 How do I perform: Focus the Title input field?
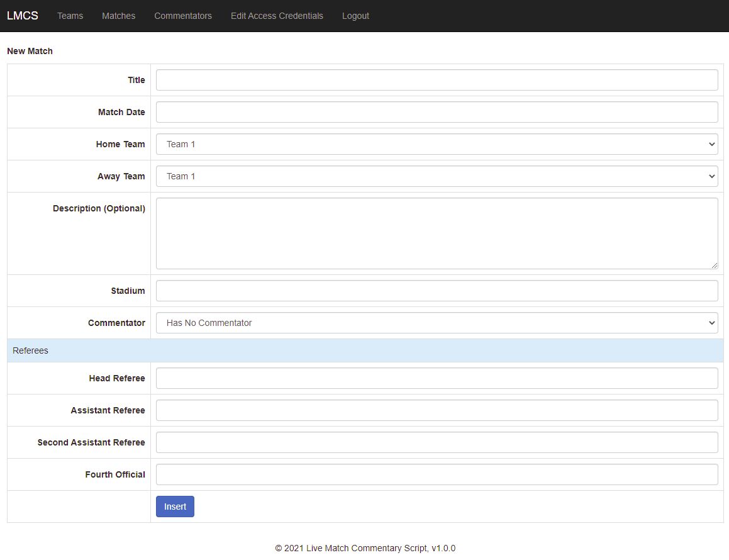[437, 80]
